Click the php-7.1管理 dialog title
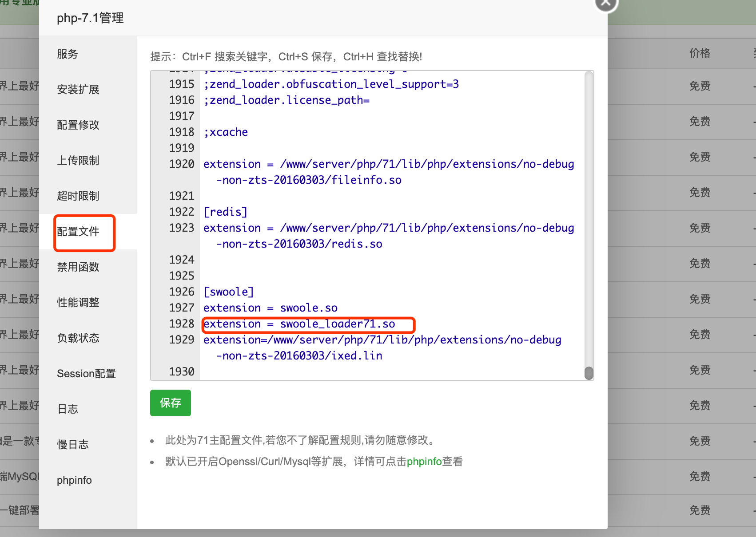Image resolution: width=756 pixels, height=537 pixels. (90, 18)
